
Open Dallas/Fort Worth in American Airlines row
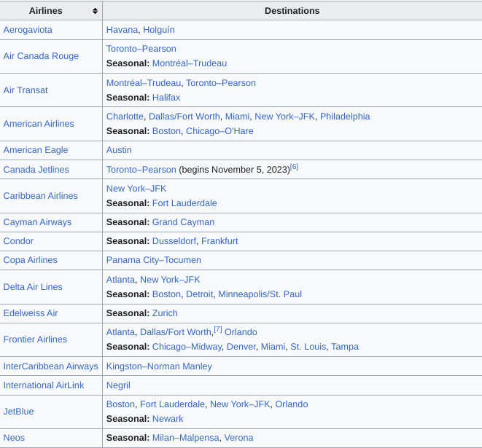[184, 117]
